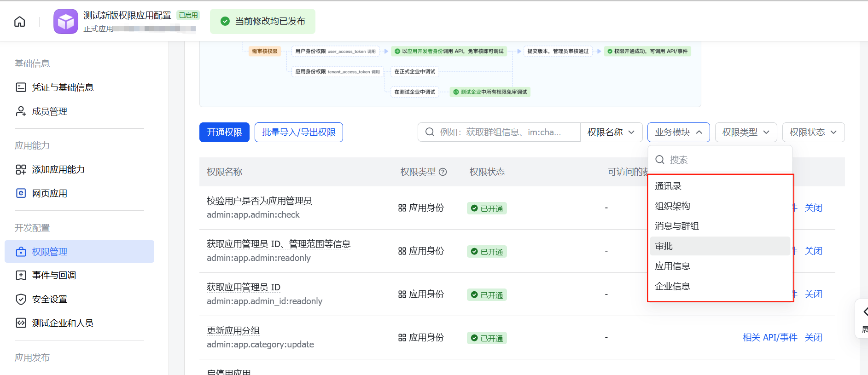
Task: Select 审批 in the module list
Action: click(664, 246)
